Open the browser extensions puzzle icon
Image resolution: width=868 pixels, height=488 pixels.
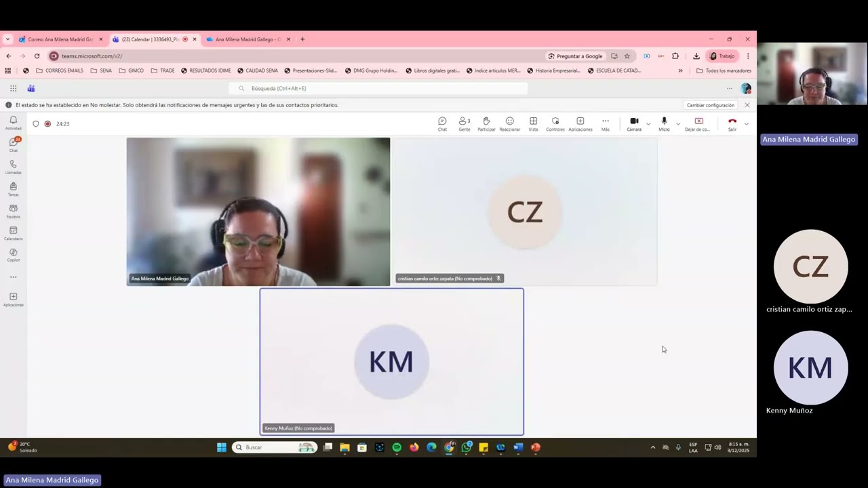[x=675, y=56]
